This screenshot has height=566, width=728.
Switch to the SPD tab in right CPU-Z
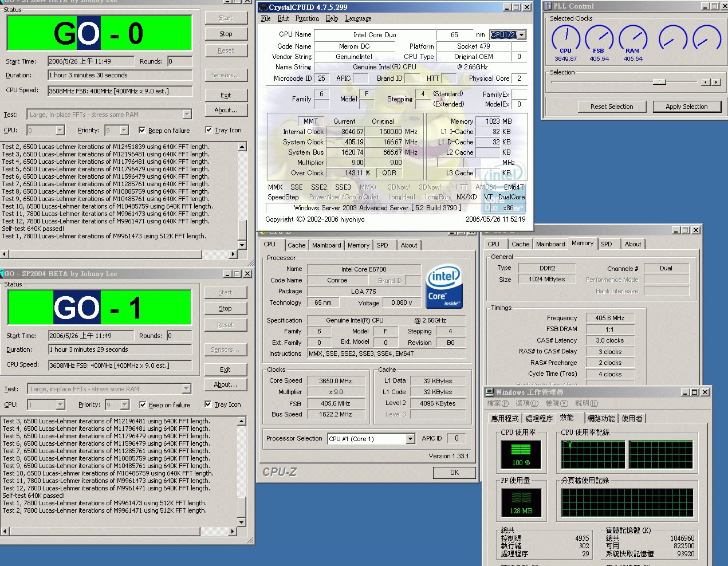(607, 244)
